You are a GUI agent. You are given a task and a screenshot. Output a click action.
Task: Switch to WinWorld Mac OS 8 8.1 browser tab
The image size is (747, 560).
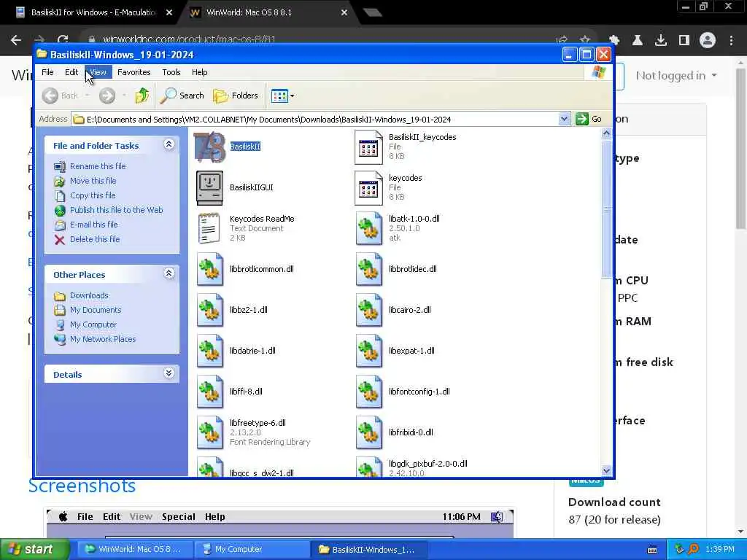click(x=267, y=12)
